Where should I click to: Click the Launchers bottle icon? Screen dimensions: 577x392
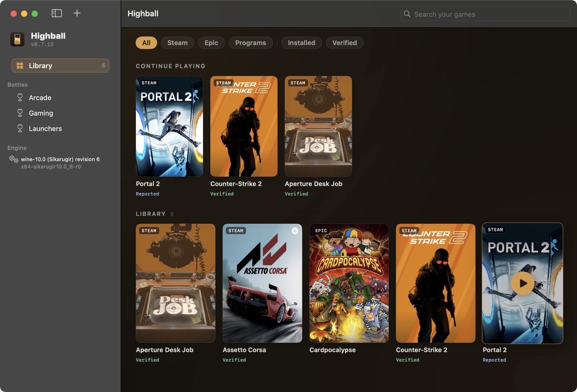(20, 128)
